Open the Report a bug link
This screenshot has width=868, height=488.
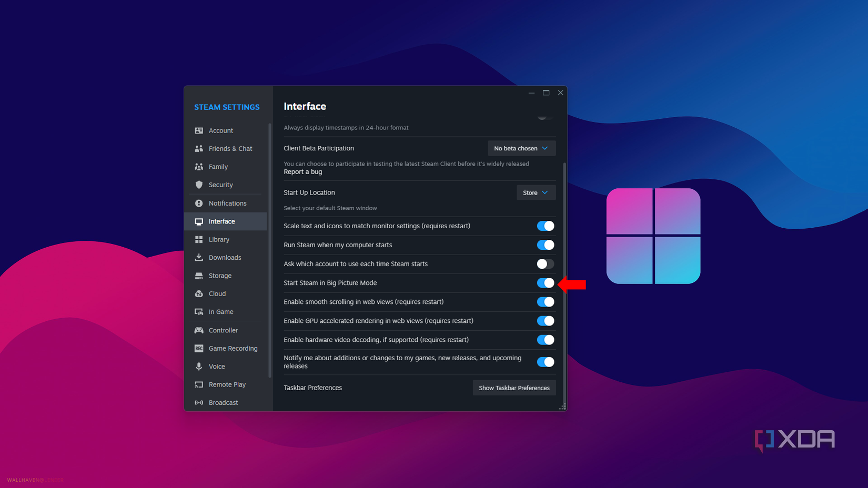pyautogui.click(x=302, y=172)
